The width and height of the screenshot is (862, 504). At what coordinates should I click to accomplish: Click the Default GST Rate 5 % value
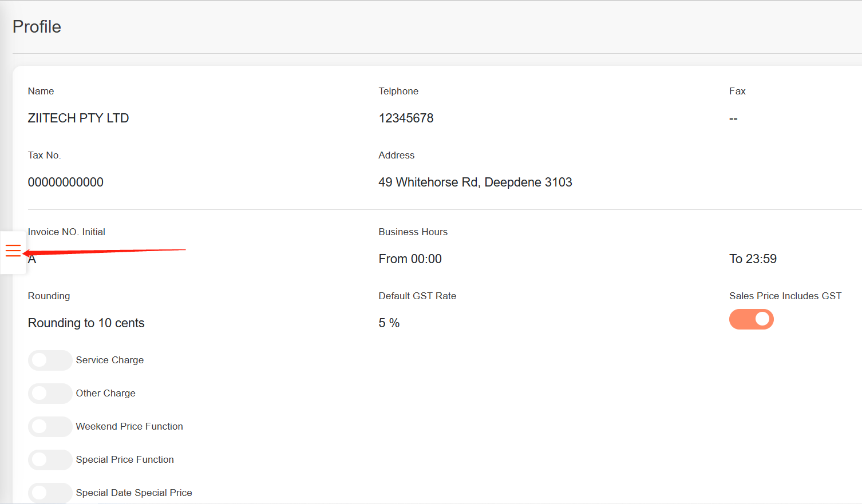coord(389,323)
